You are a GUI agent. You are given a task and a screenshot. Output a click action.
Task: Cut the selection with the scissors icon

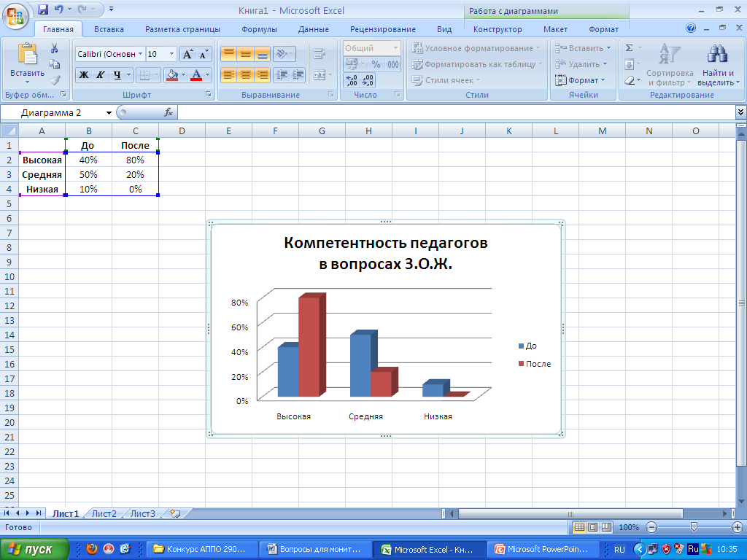click(54, 48)
